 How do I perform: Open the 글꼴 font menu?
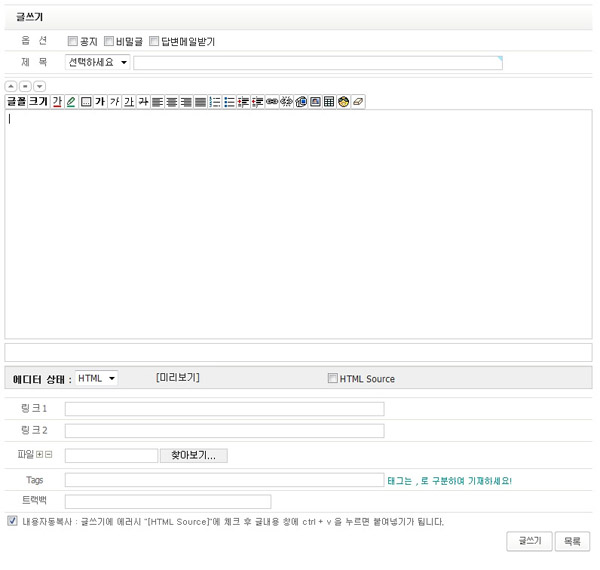click(x=16, y=102)
